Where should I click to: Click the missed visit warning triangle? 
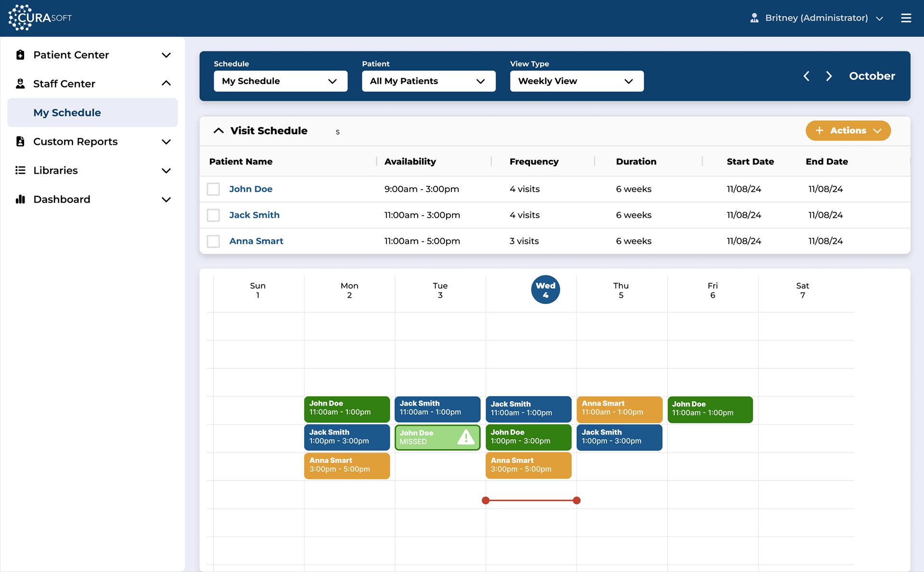click(x=465, y=437)
